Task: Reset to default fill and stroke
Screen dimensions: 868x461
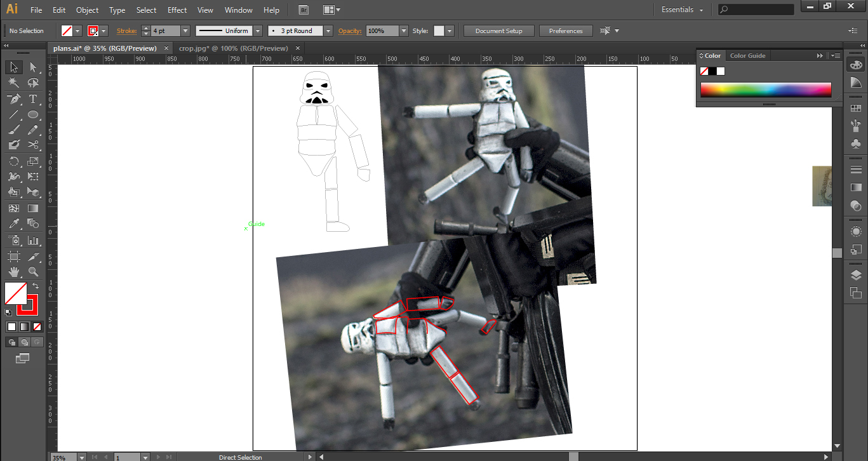Action: [x=8, y=312]
